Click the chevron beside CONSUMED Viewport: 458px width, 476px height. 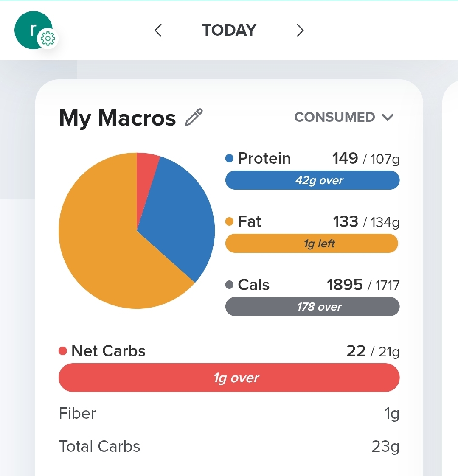pyautogui.click(x=388, y=117)
